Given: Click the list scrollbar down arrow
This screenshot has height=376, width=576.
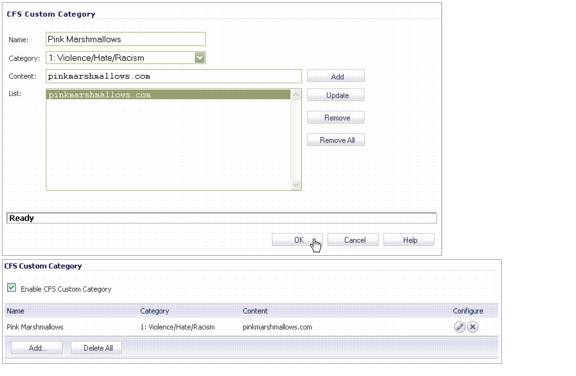Looking at the screenshot, I should (x=296, y=185).
